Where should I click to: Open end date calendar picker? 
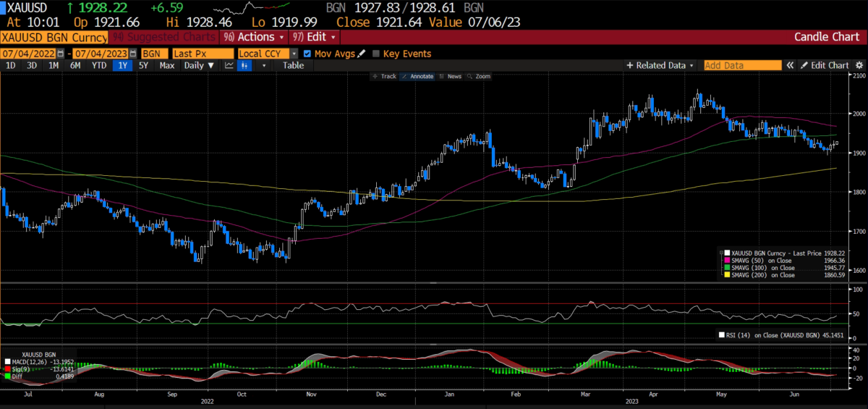pyautogui.click(x=133, y=54)
